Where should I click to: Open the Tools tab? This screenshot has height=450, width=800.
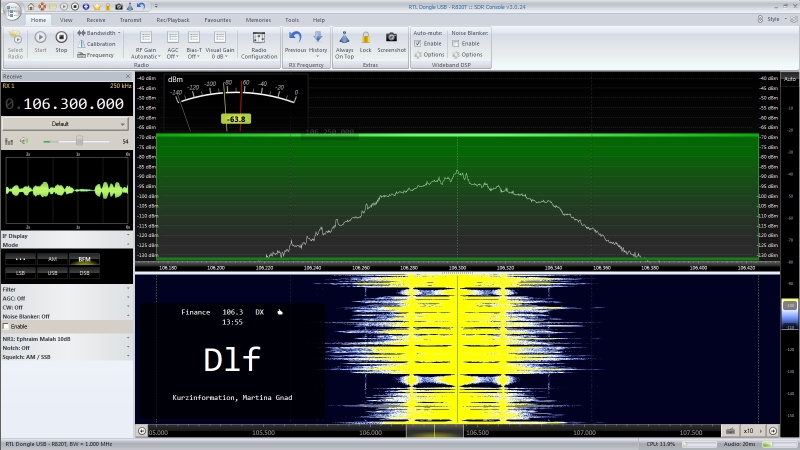pyautogui.click(x=292, y=20)
